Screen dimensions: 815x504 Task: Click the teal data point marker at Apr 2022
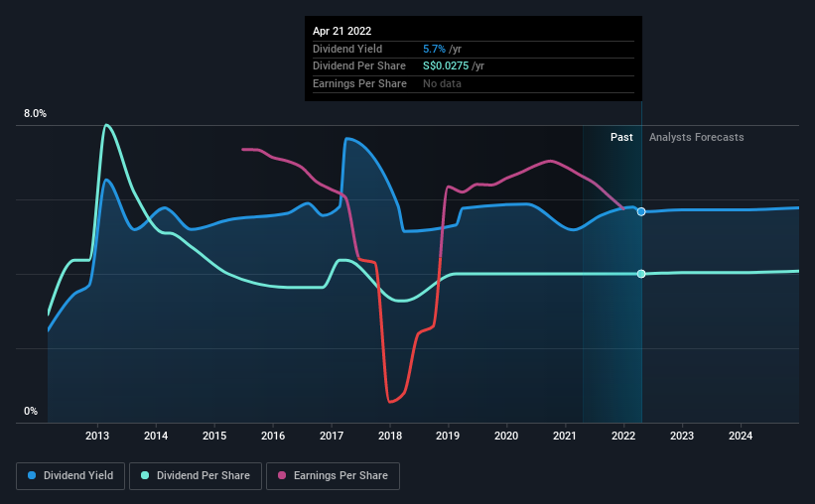point(641,274)
